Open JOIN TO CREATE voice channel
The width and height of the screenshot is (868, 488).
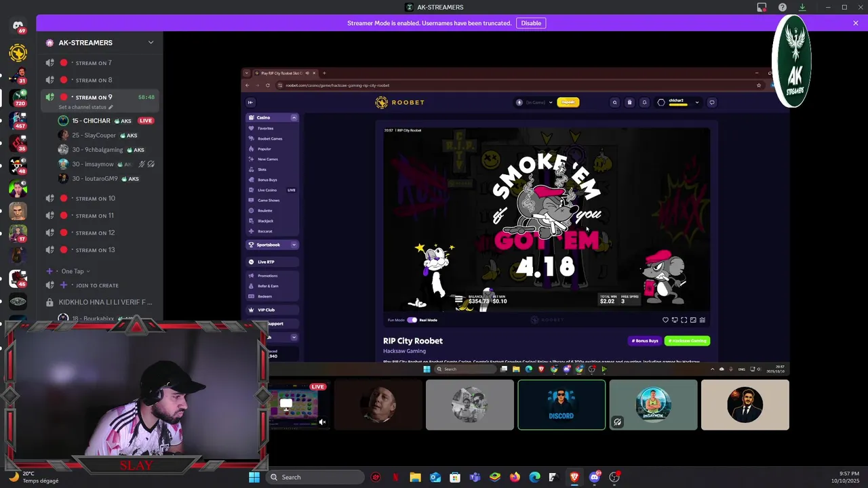[x=100, y=285]
